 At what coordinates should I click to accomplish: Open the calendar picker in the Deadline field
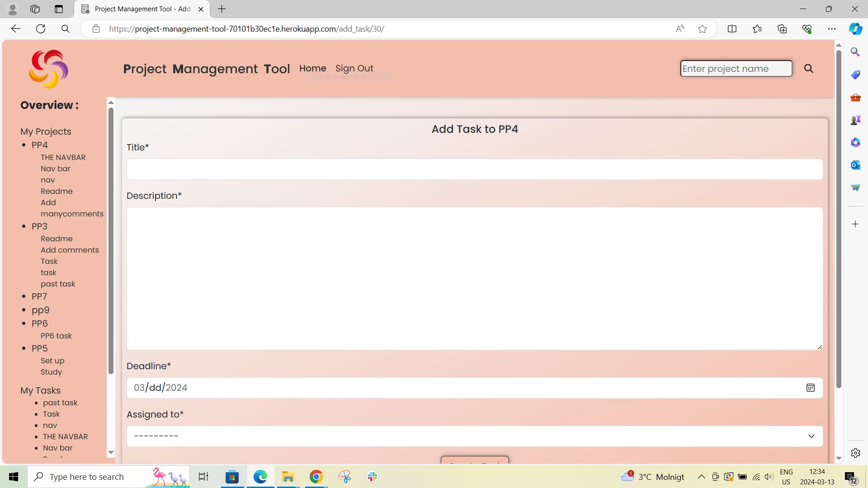(x=810, y=388)
